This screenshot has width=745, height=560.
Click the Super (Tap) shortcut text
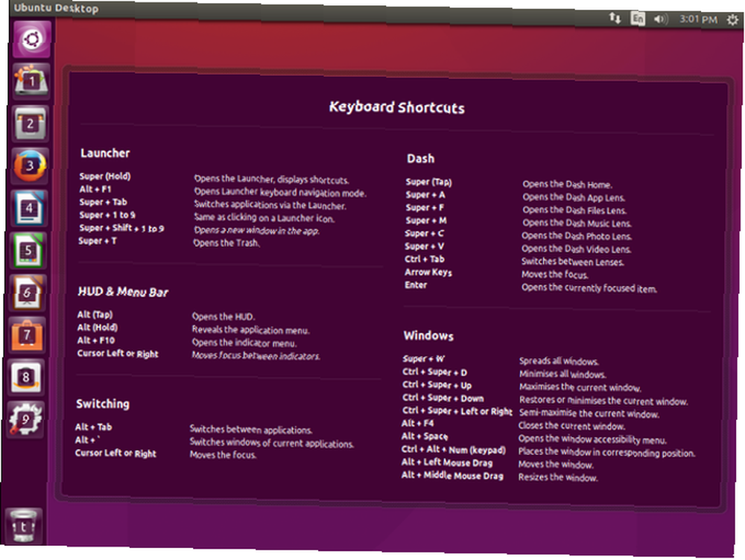click(429, 182)
